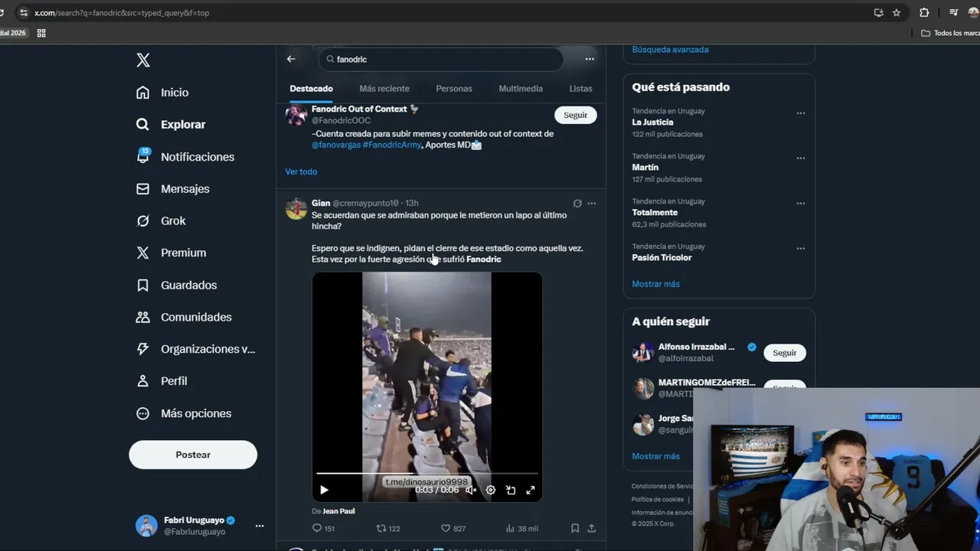Viewport: 980px width, 551px height.
Task: Open #FanodricArmy hashtag link
Action: tap(392, 145)
